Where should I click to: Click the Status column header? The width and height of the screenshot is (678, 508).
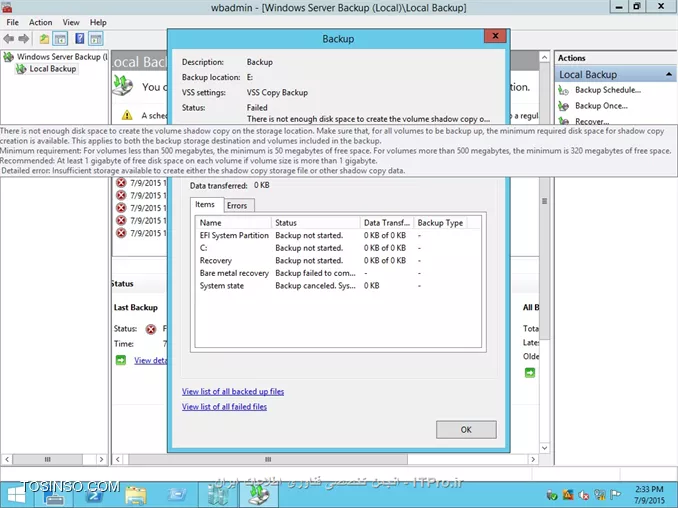(x=316, y=223)
